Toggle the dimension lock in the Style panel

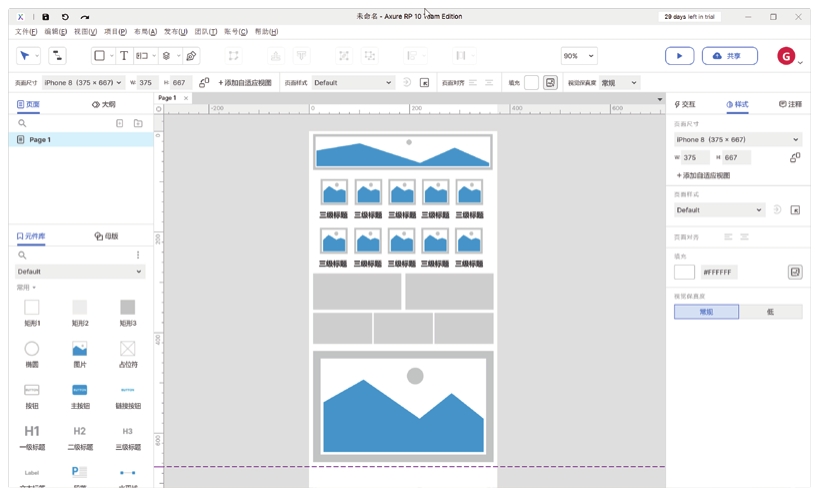795,158
